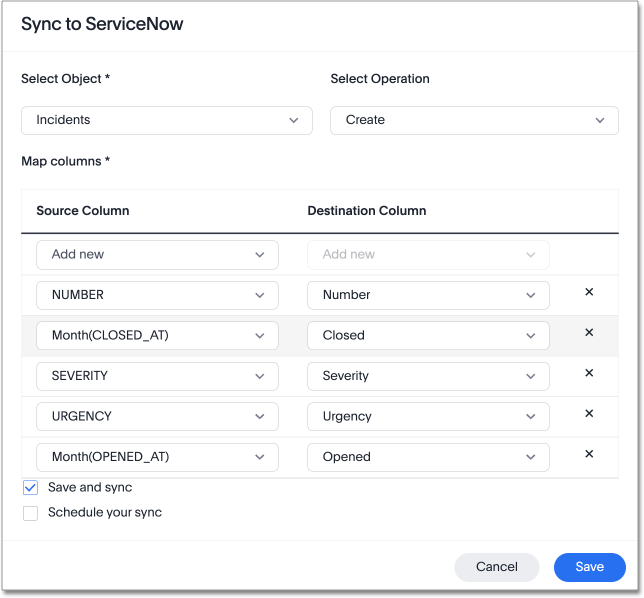Uncheck the Save and sync checkbox
644x598 pixels.
click(30, 488)
